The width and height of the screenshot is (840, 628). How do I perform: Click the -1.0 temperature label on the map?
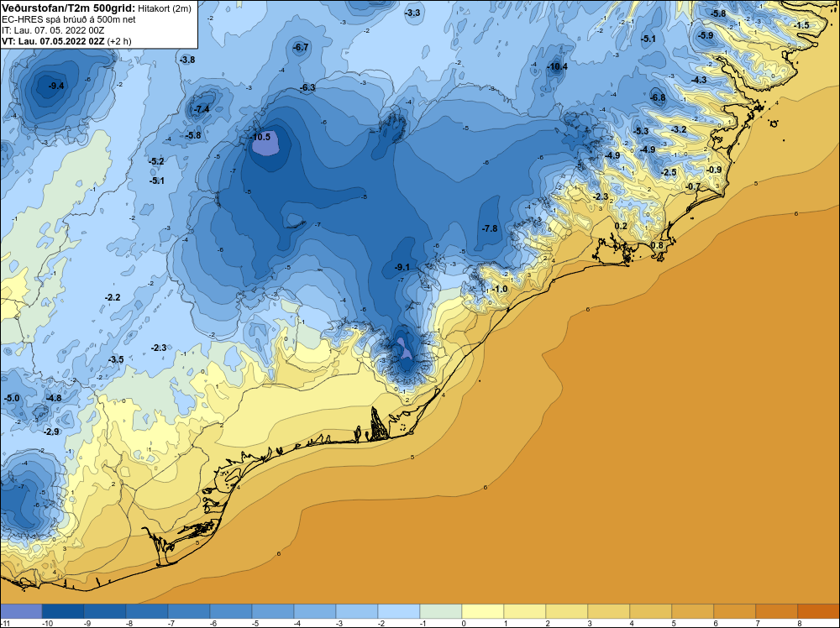(x=499, y=289)
